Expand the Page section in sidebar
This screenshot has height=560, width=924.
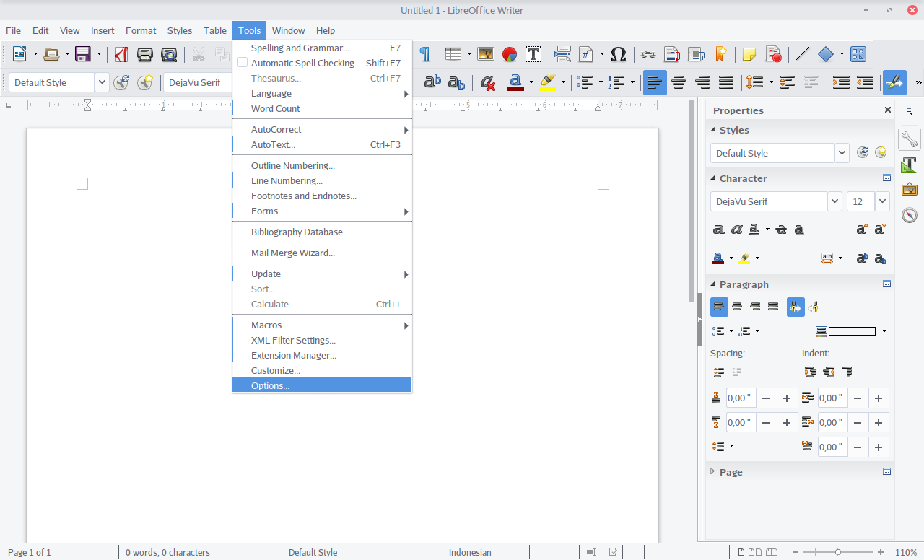point(712,471)
